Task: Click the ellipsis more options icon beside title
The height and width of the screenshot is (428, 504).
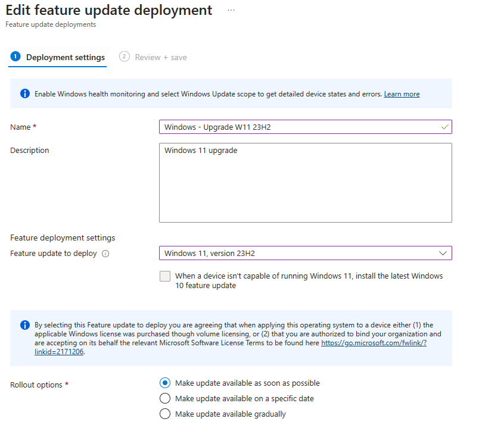Action: (231, 11)
